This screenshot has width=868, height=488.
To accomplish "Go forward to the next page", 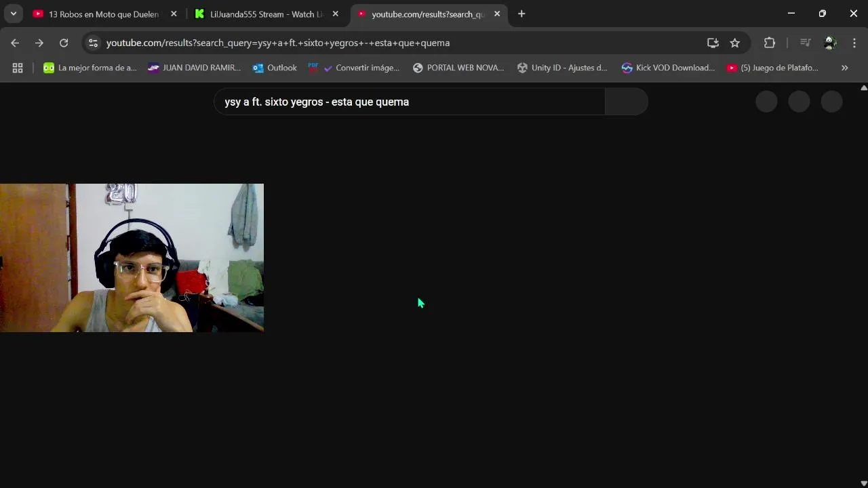I will click(x=39, y=43).
